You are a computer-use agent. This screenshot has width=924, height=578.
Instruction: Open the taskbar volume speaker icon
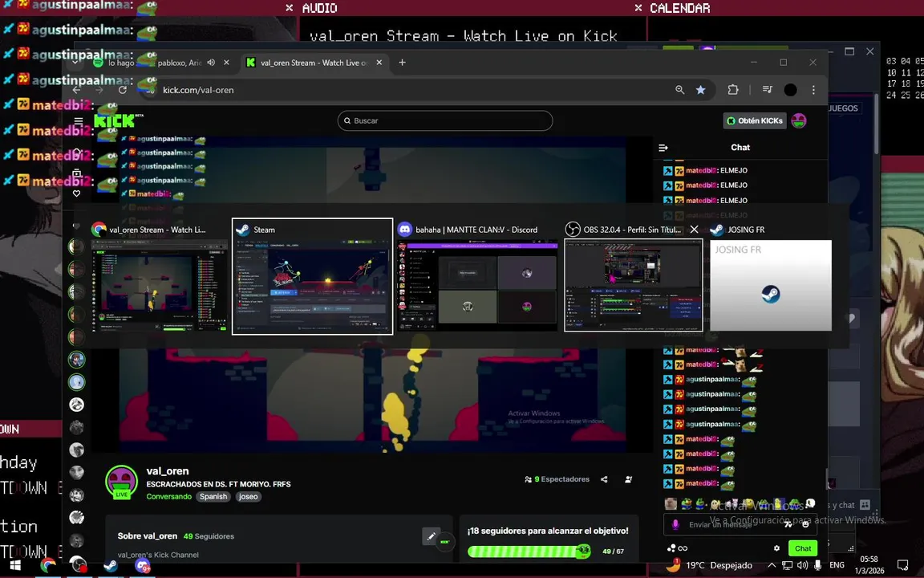802,566
